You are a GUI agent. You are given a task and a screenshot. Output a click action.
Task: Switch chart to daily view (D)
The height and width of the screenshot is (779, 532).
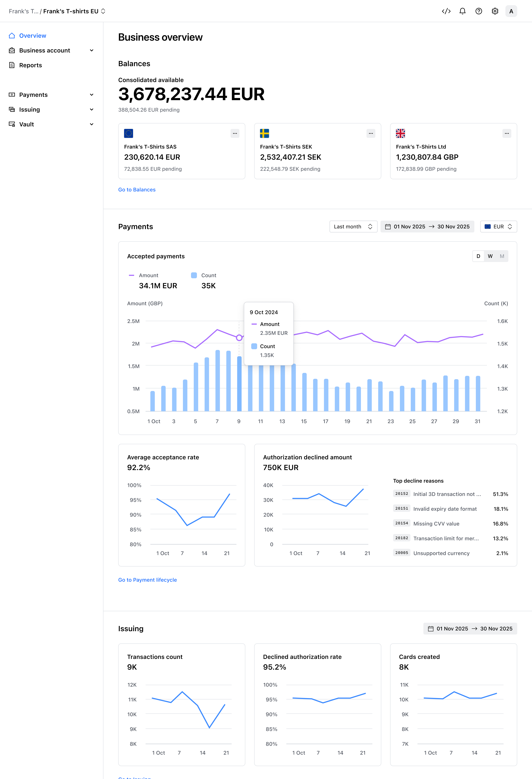pyautogui.click(x=478, y=256)
